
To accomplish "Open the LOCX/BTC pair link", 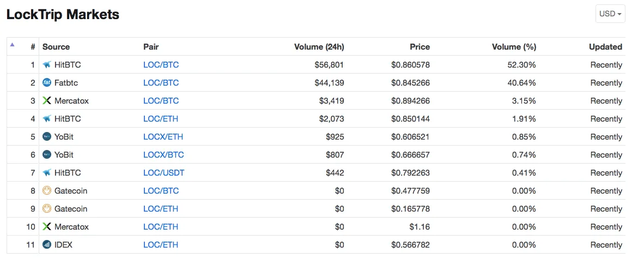I will (163, 155).
